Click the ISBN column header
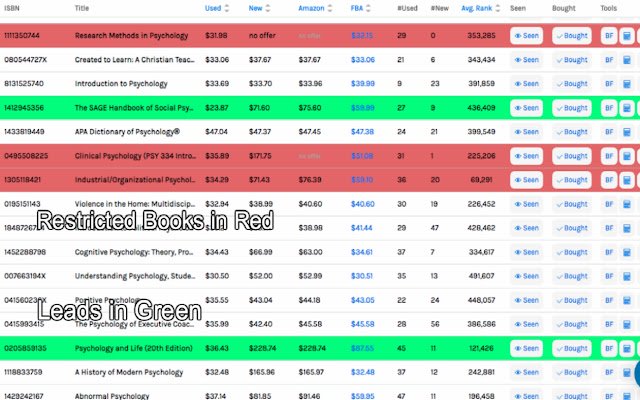Viewport: 640px width, 400px height. 11,8
